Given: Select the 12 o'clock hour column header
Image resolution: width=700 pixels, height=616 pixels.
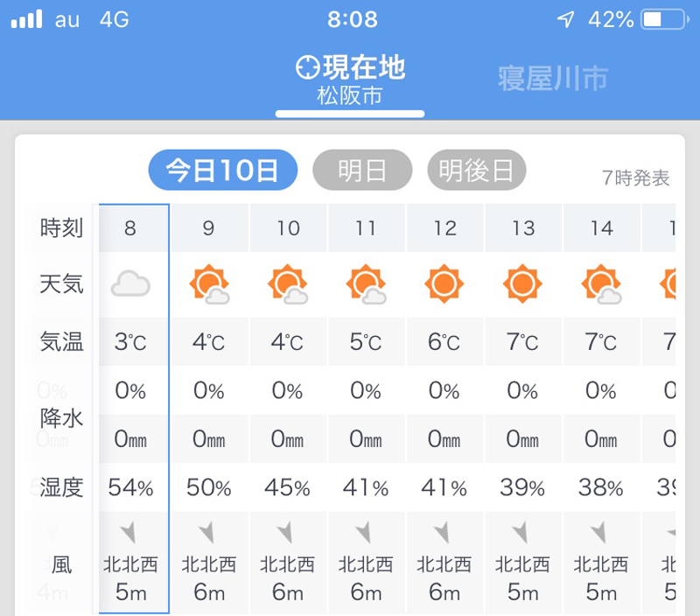Looking at the screenshot, I should [x=444, y=228].
